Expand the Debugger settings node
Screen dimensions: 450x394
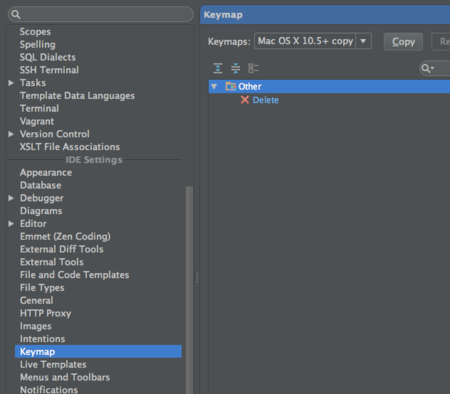[11, 198]
